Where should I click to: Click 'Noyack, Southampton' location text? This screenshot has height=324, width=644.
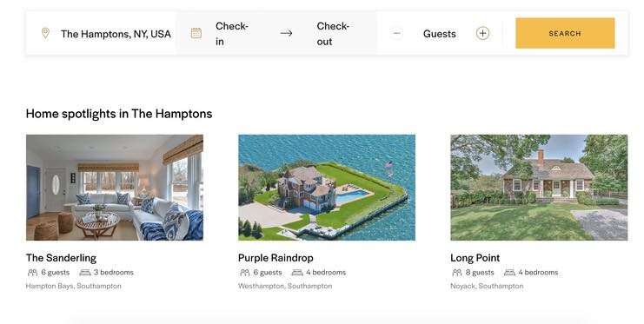pos(487,286)
